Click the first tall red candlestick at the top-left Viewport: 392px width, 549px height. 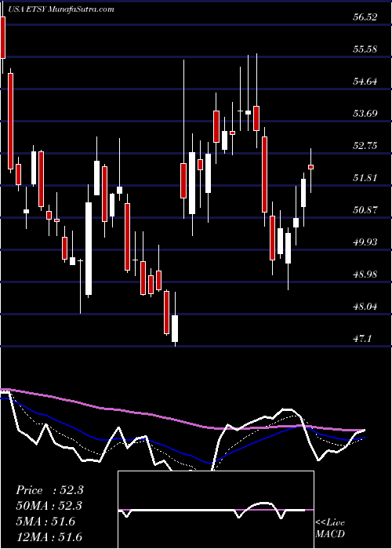[3, 38]
